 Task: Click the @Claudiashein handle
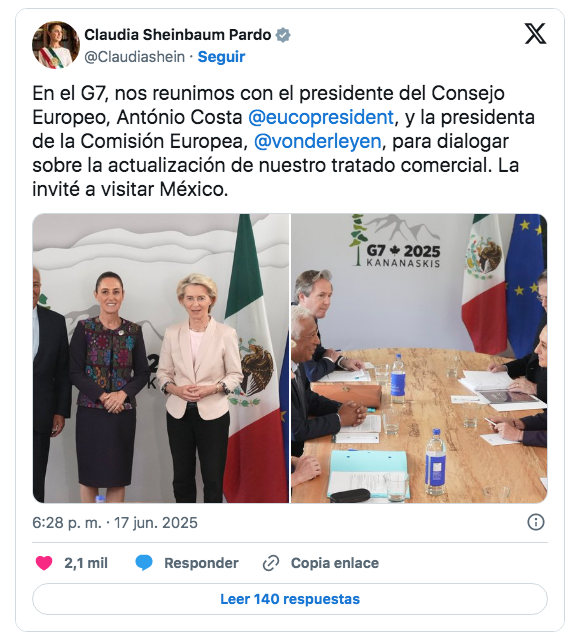(134, 57)
